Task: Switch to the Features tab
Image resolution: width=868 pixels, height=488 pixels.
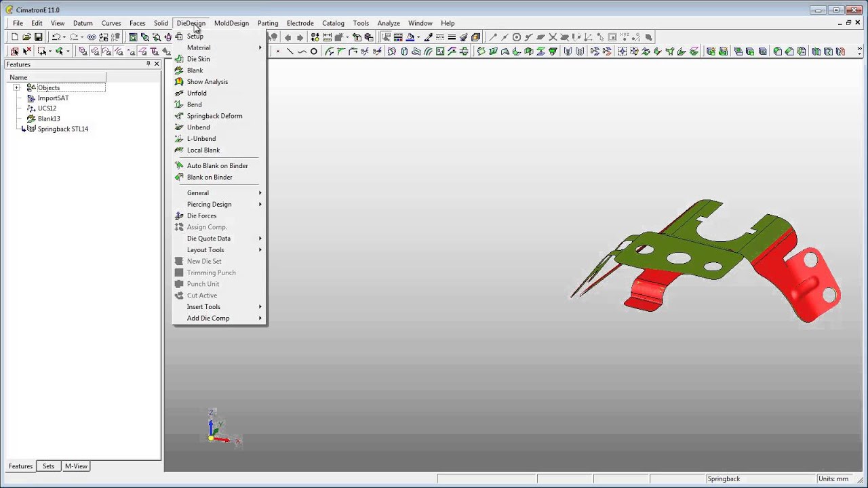Action: [20, 466]
